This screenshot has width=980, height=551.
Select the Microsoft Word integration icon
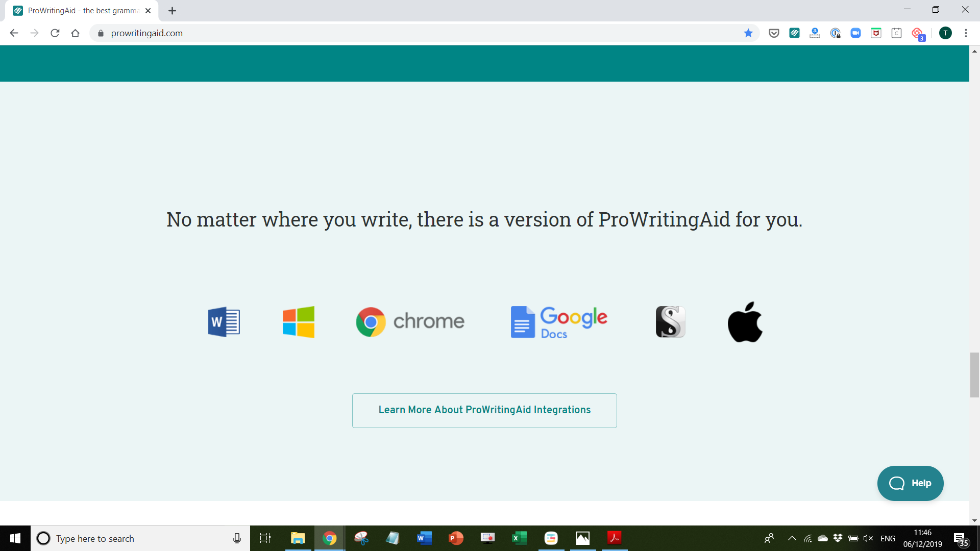pos(224,321)
